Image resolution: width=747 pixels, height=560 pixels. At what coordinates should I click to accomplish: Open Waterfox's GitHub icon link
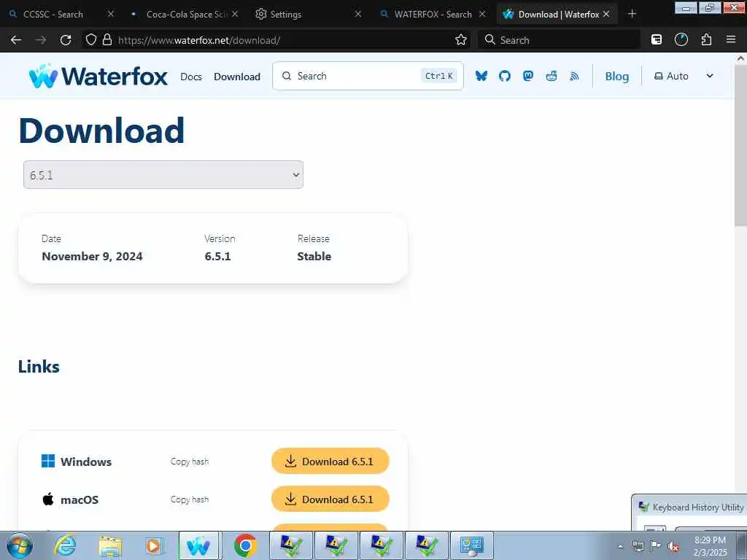point(505,76)
